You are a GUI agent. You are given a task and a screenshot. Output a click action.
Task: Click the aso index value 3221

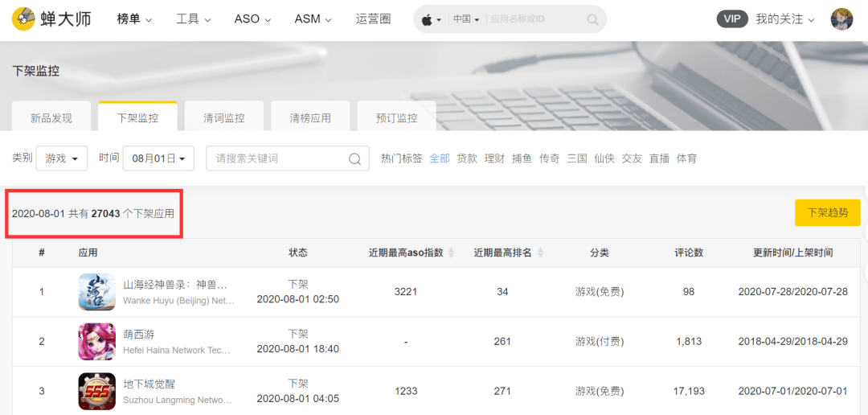tap(406, 292)
